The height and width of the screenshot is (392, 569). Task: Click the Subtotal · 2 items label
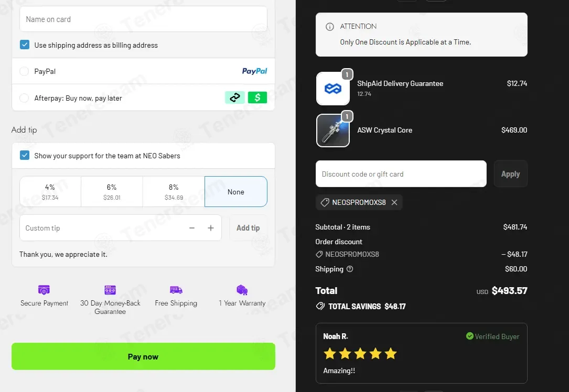[342, 227]
